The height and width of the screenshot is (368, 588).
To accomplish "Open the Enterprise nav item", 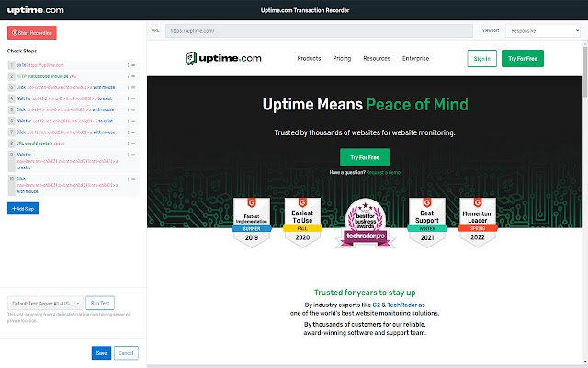I will [x=415, y=59].
